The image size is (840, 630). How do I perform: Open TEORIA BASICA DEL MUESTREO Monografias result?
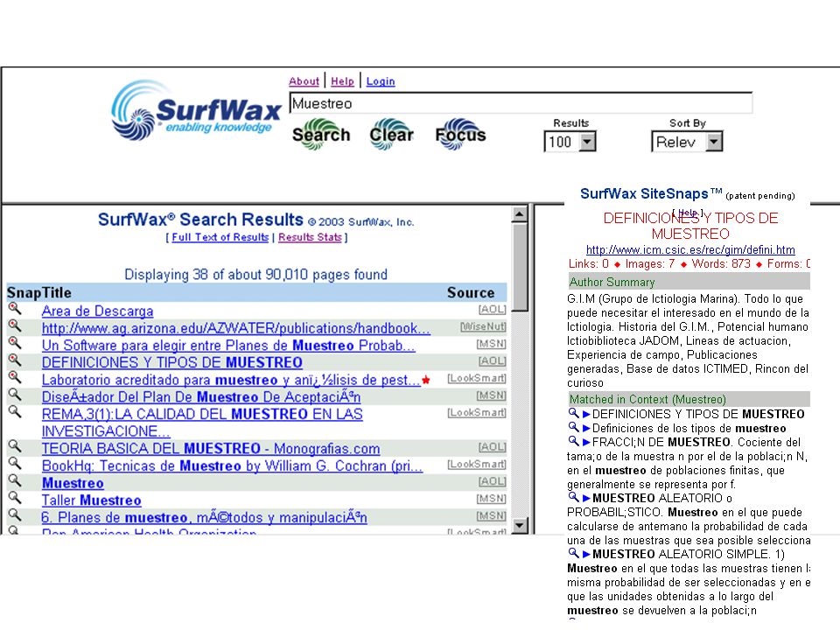pos(211,448)
